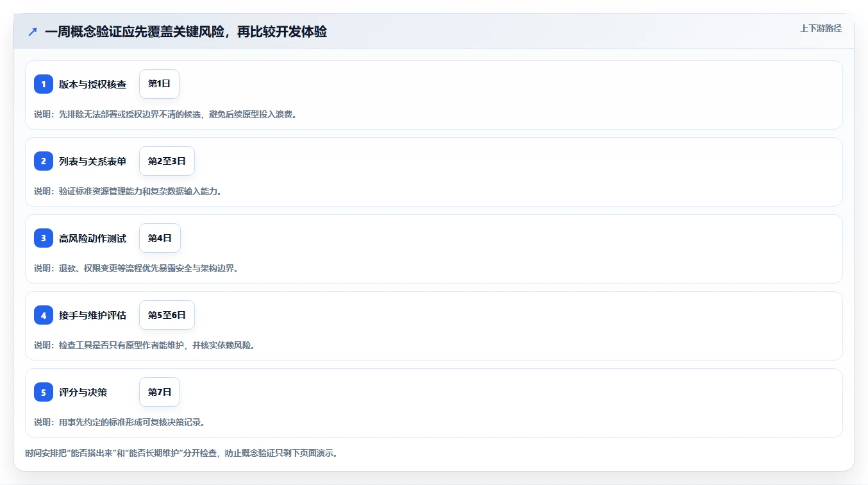This screenshot has height=485, width=868.
Task: Select the 第2至3日 day chip
Action: (x=167, y=161)
